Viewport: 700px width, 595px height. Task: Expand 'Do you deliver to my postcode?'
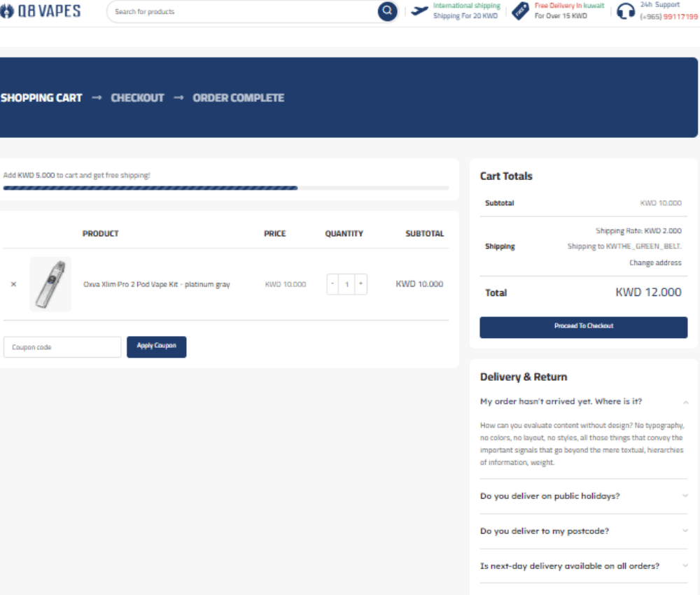click(584, 531)
